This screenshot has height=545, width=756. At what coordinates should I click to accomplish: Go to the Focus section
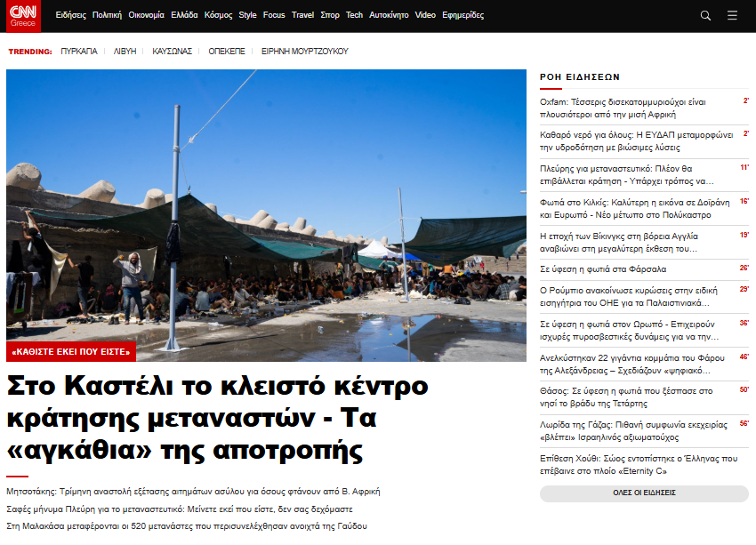(x=274, y=15)
